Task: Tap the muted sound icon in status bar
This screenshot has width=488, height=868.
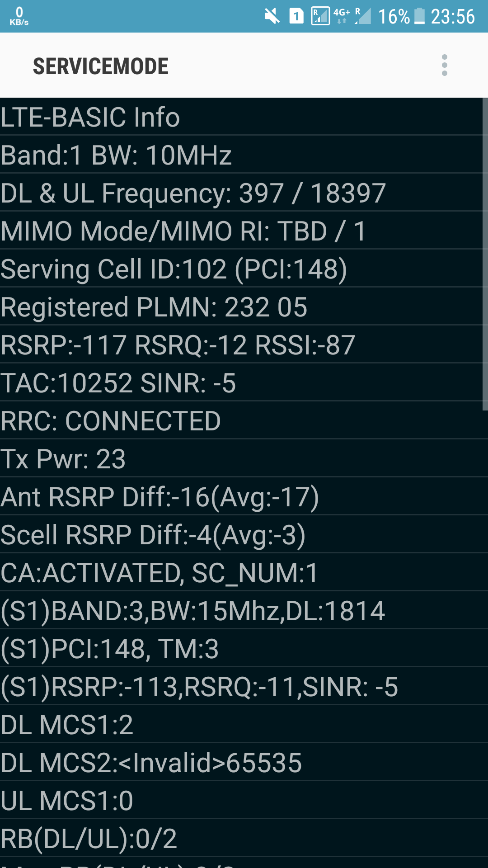Action: [x=272, y=17]
